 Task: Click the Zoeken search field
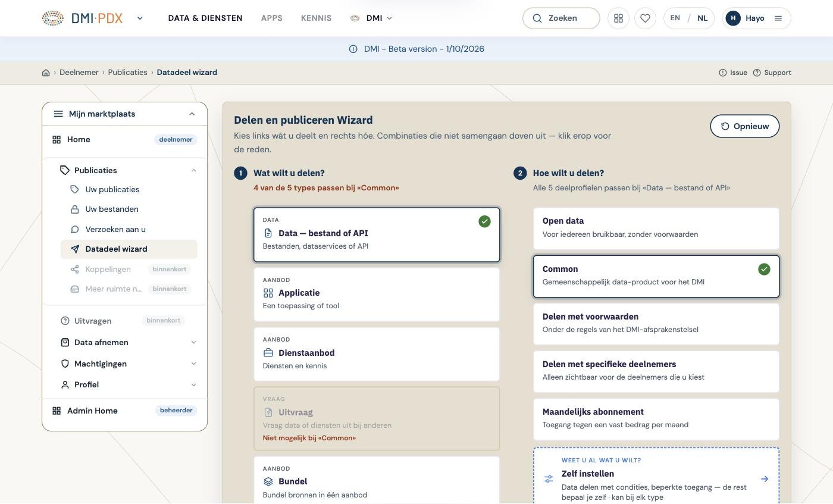point(561,18)
